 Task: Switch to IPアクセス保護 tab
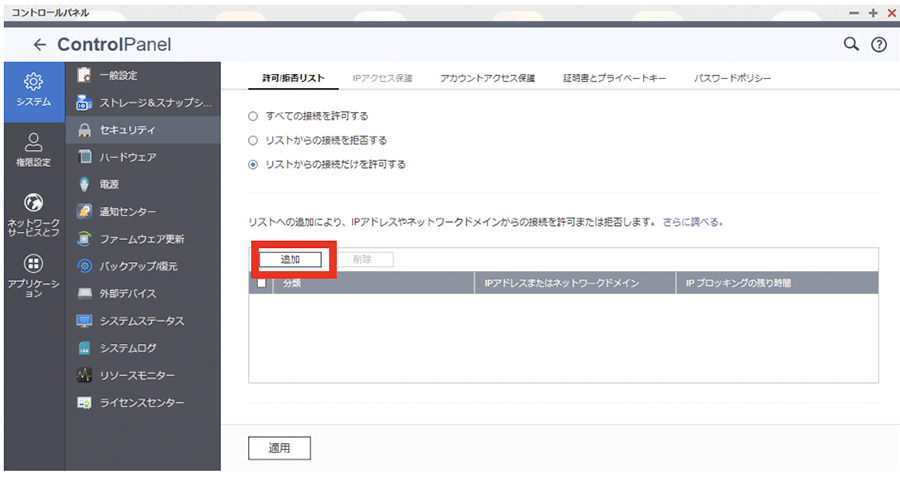[382, 78]
